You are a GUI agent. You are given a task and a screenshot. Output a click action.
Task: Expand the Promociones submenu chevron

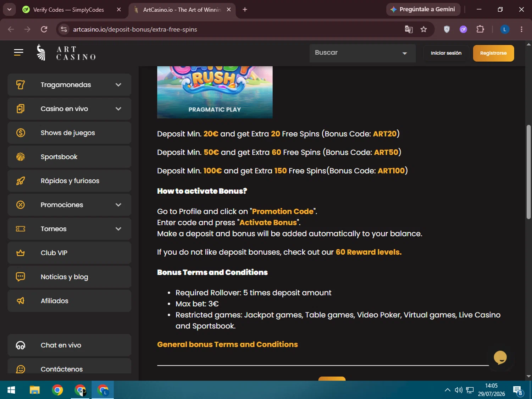pyautogui.click(x=118, y=205)
